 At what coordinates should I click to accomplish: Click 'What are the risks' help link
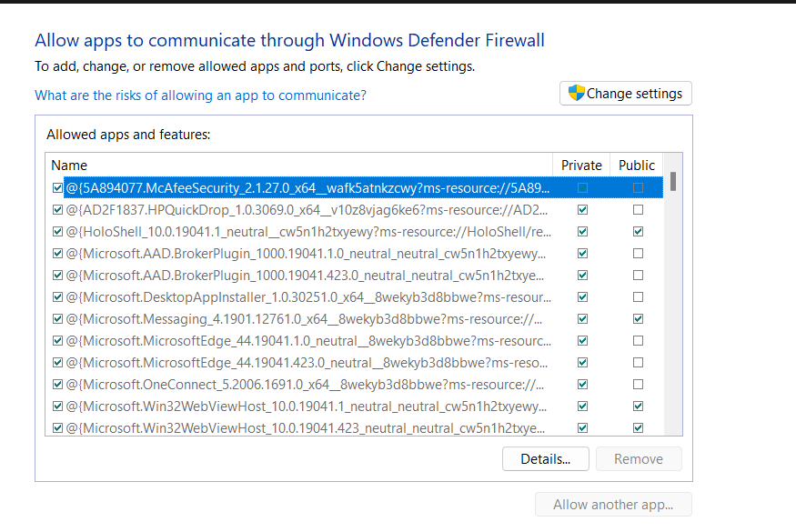click(x=200, y=95)
